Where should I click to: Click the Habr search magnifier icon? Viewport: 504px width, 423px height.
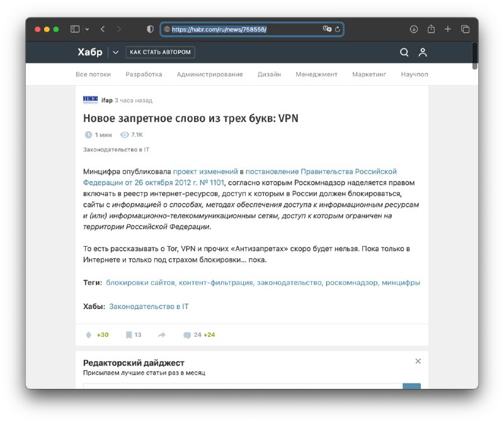(x=404, y=53)
